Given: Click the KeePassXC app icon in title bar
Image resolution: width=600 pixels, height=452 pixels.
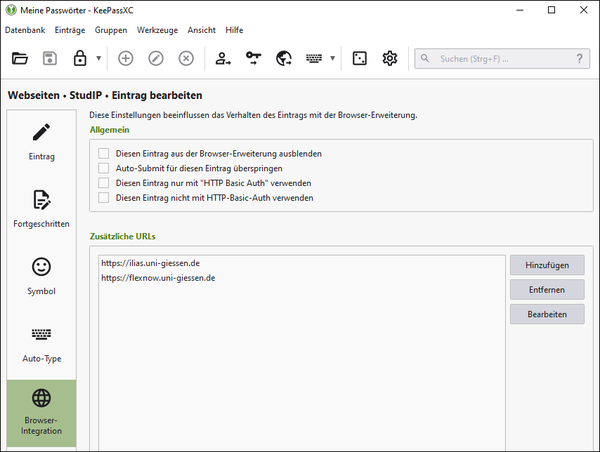Looking at the screenshot, I should pyautogui.click(x=11, y=10).
